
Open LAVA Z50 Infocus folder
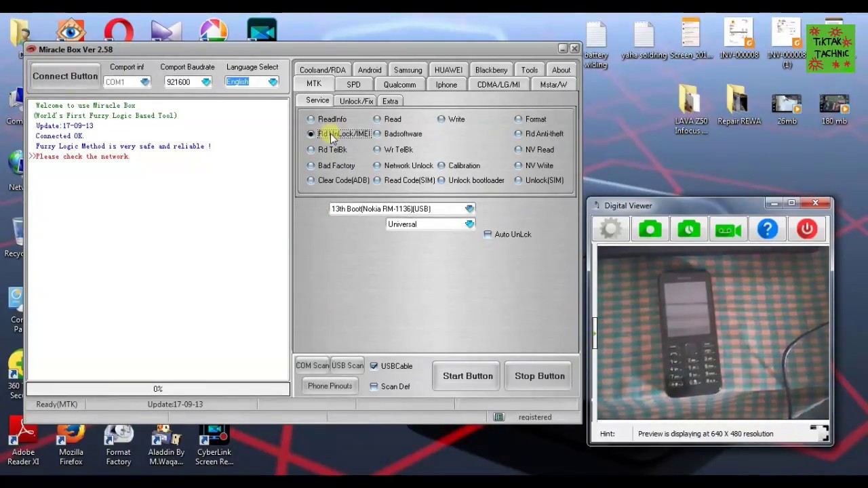(691, 110)
